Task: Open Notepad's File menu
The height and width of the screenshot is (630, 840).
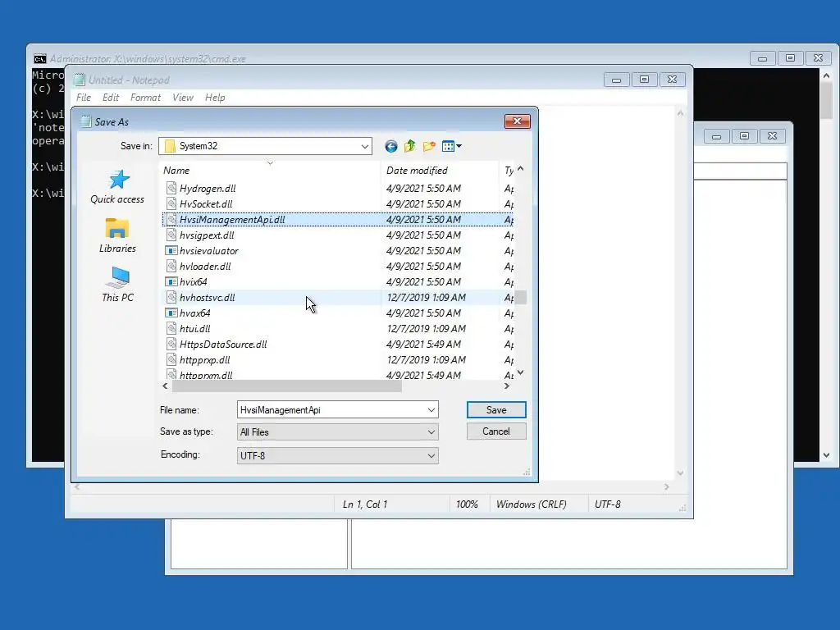Action: 84,98
